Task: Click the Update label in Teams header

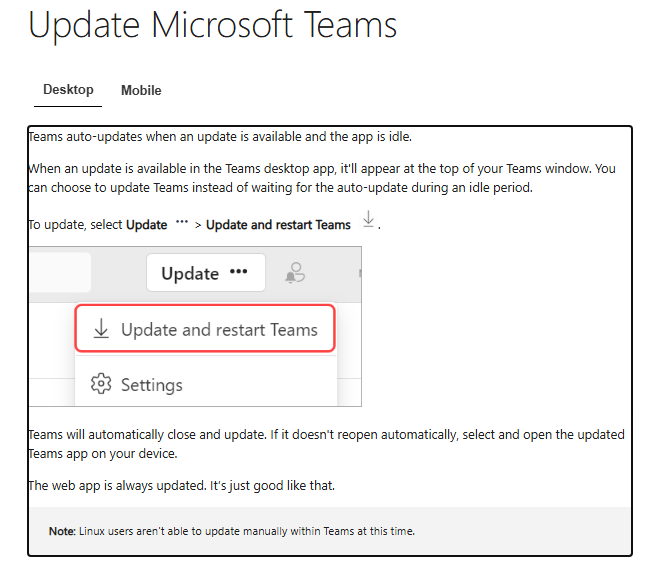Action: pyautogui.click(x=190, y=274)
